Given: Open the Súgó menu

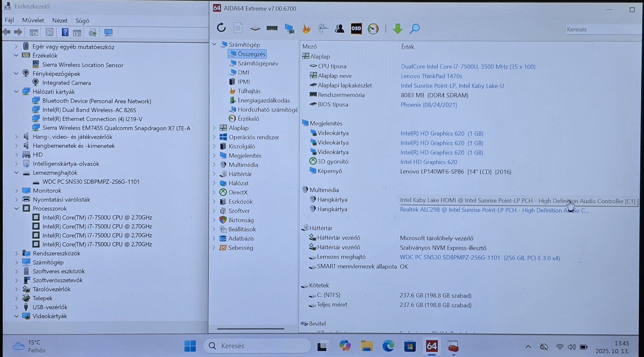Looking at the screenshot, I should [x=82, y=21].
